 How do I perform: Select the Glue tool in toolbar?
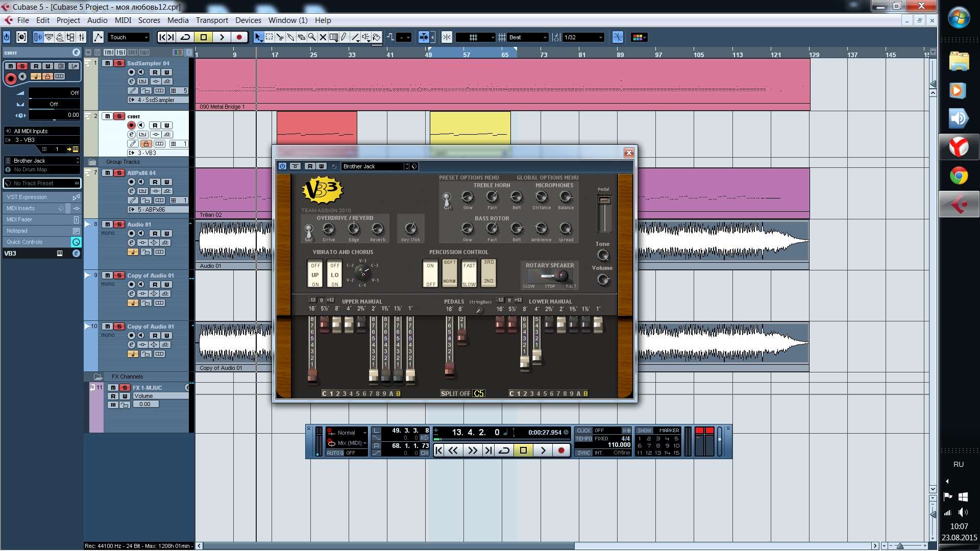tap(290, 37)
